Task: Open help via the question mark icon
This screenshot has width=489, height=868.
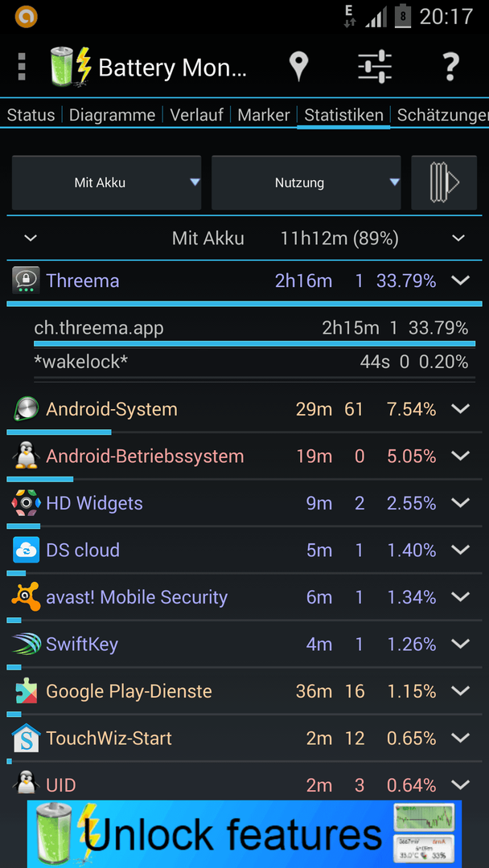Action: [450, 68]
